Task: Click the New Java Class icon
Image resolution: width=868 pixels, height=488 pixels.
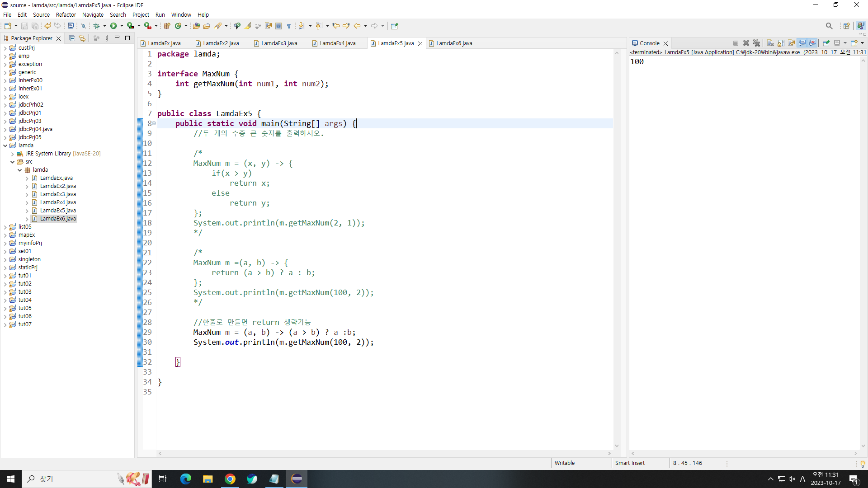Action: pos(178,26)
